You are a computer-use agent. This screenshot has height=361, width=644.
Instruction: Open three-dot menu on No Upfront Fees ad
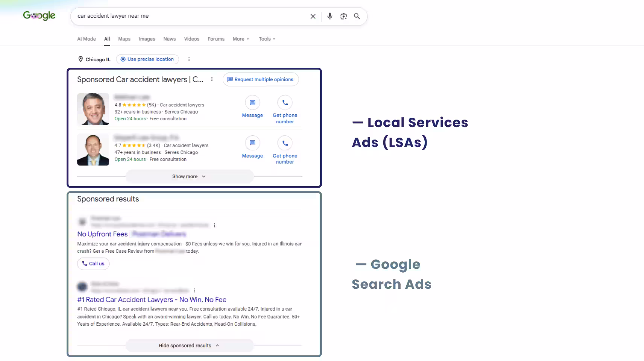pos(214,225)
